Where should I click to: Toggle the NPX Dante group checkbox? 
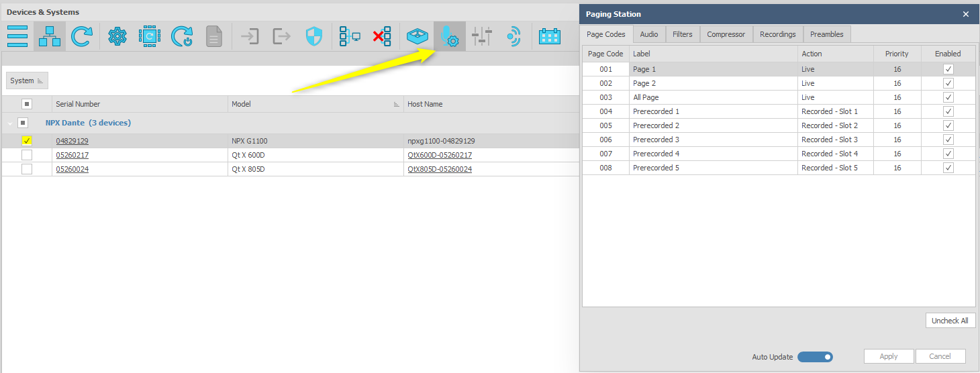click(23, 123)
